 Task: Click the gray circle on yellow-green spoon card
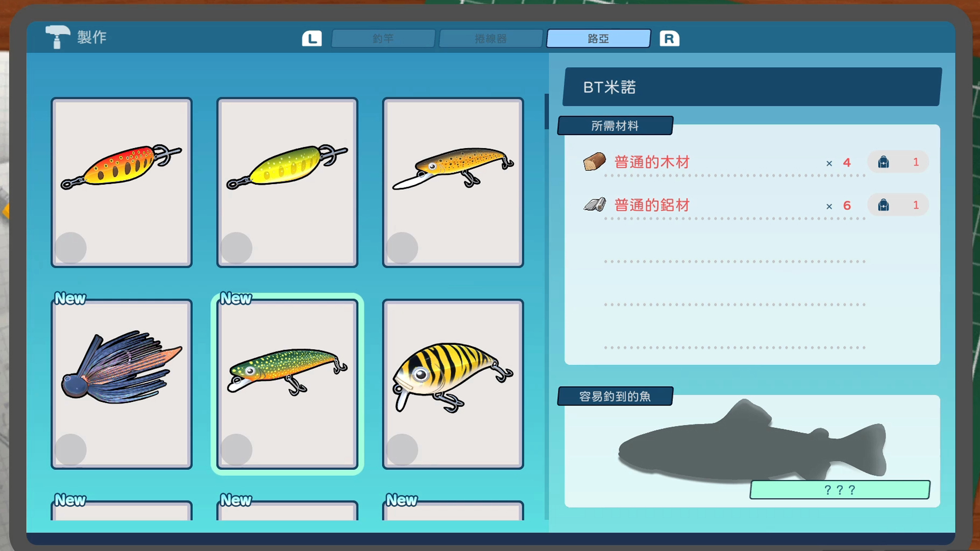point(236,248)
